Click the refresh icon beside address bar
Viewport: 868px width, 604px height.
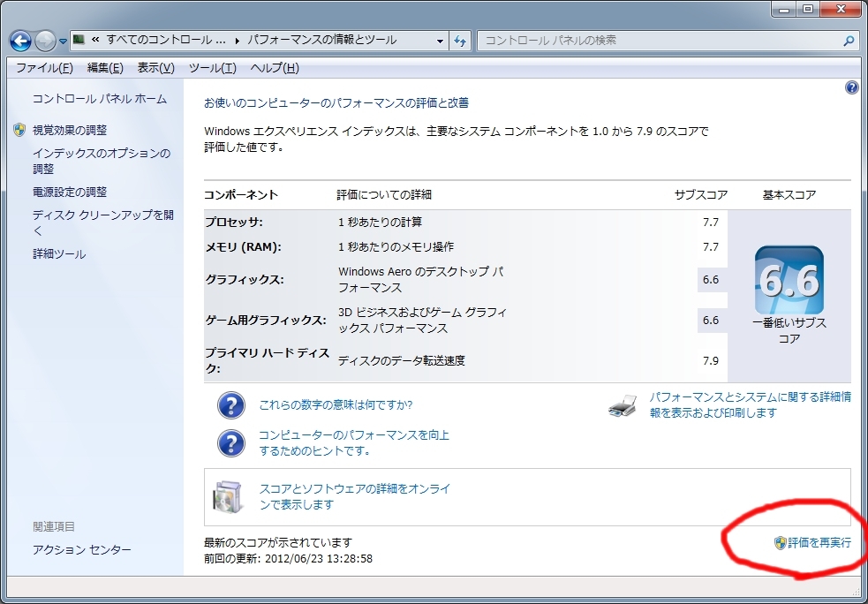pyautogui.click(x=460, y=41)
